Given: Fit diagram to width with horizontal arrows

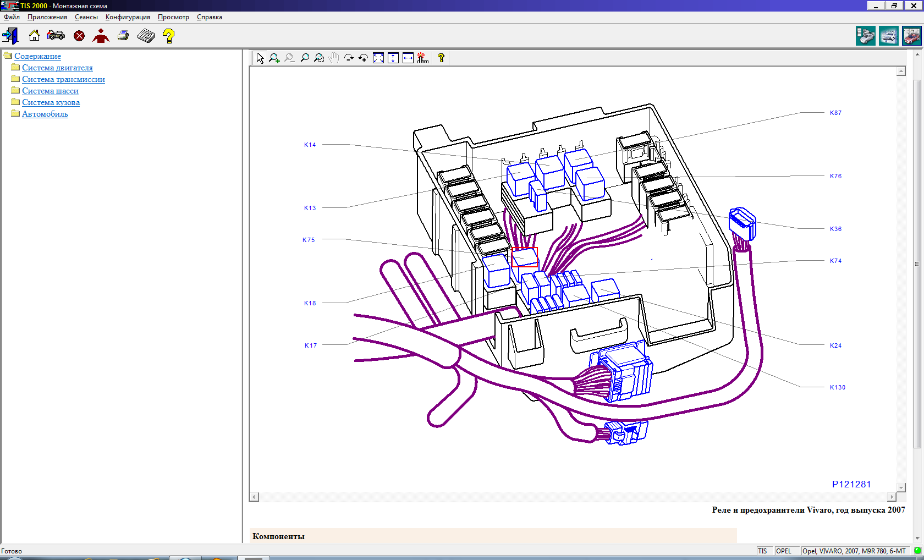Looking at the screenshot, I should (408, 58).
